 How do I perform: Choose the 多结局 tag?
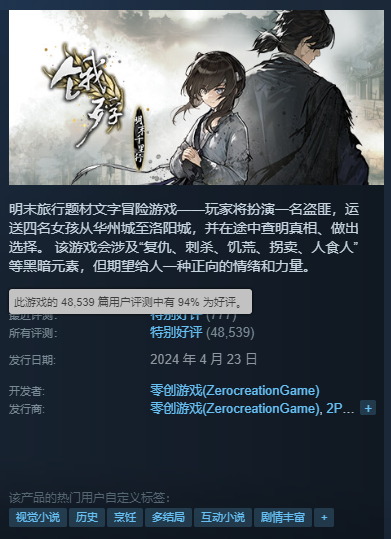[168, 517]
